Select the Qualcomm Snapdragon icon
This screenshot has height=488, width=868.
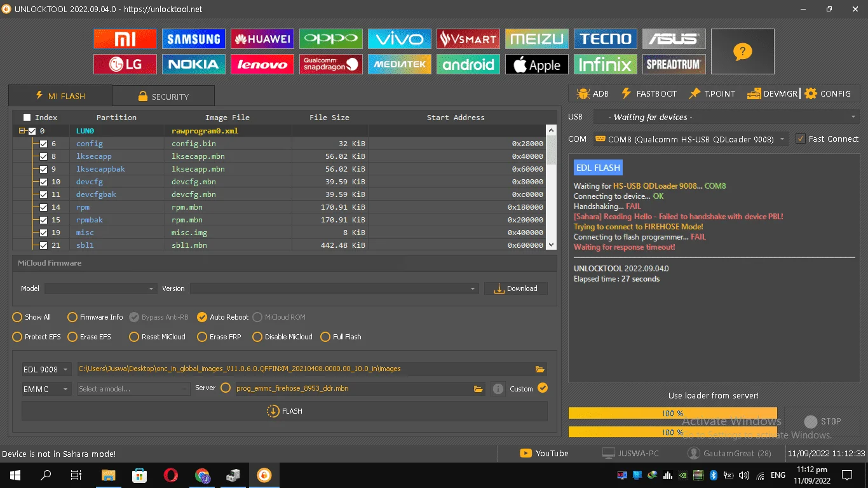pos(331,64)
